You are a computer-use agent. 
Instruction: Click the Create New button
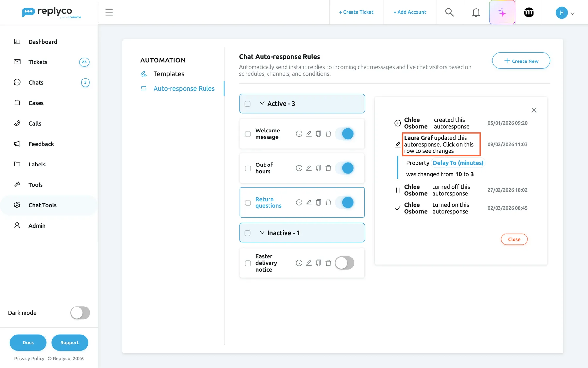coord(521,61)
